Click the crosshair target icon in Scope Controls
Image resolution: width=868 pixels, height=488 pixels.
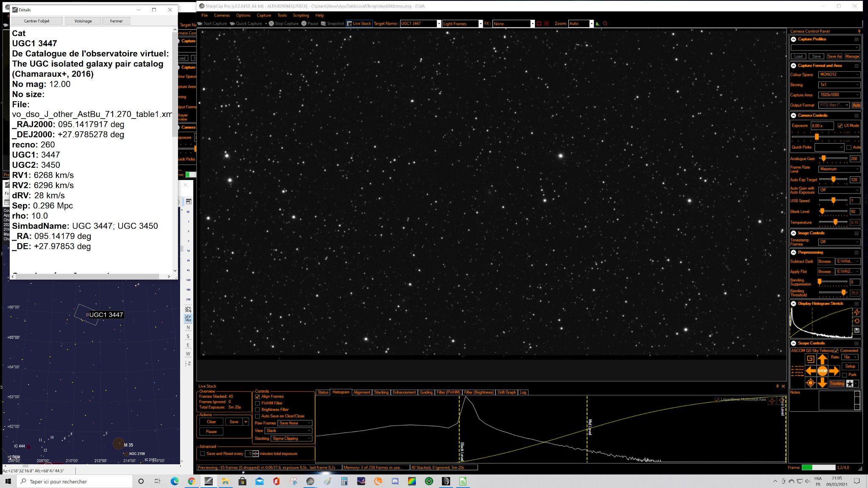point(810,383)
